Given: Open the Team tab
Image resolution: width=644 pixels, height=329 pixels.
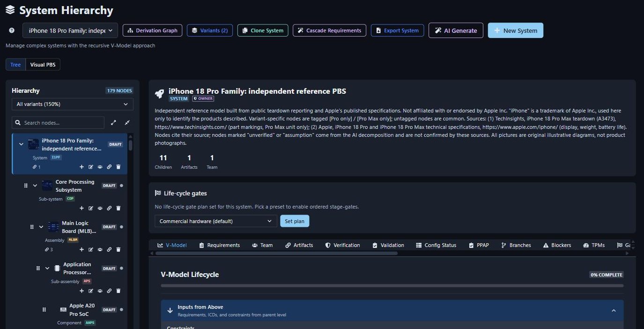Looking at the screenshot, I should (x=262, y=245).
